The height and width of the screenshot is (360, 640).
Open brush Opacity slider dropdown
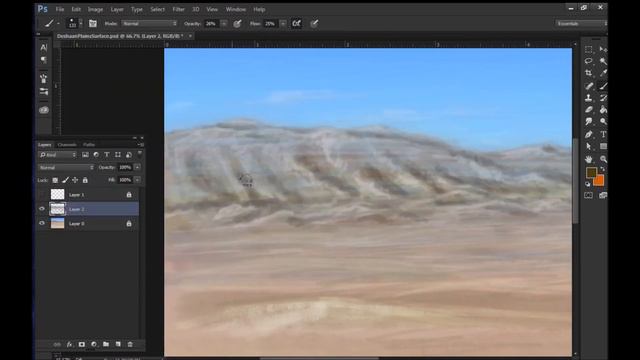click(224, 24)
